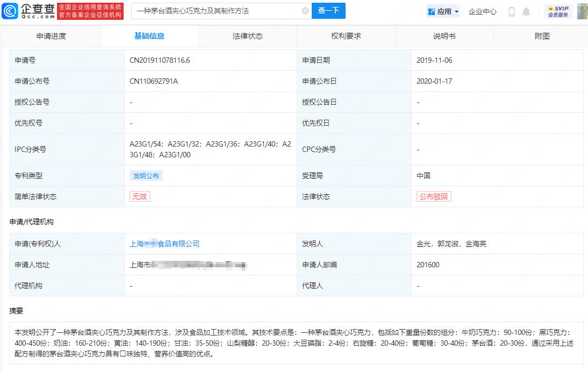Screen dimensions: 588x372
Task: Click the 发明公布 patent type tag
Action: click(146, 176)
